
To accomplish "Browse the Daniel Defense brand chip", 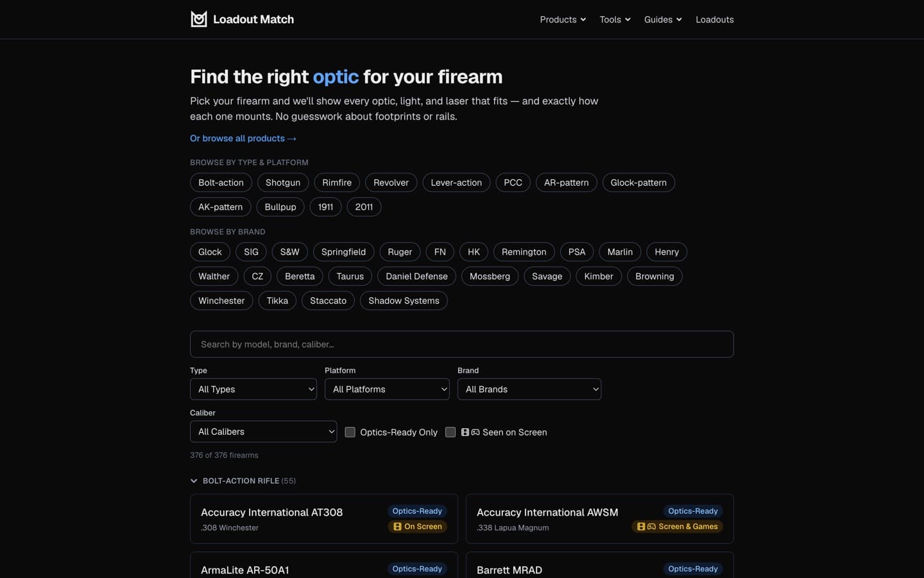I will pyautogui.click(x=416, y=276).
